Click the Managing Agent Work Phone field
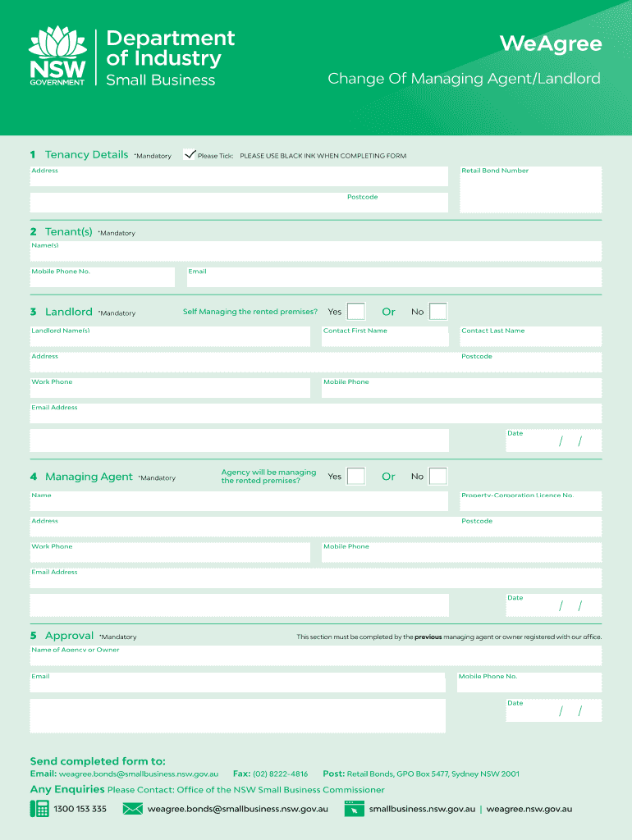 click(x=170, y=552)
